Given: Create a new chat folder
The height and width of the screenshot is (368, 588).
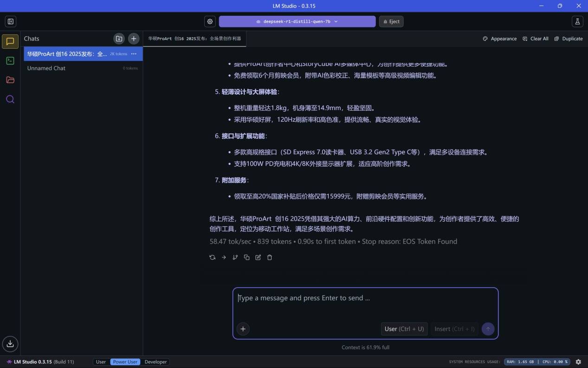Looking at the screenshot, I should click(119, 39).
